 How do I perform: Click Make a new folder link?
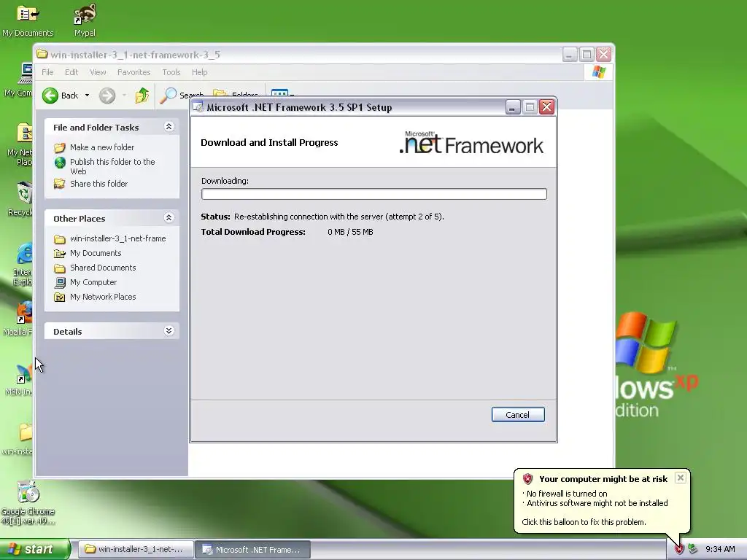[x=102, y=147]
